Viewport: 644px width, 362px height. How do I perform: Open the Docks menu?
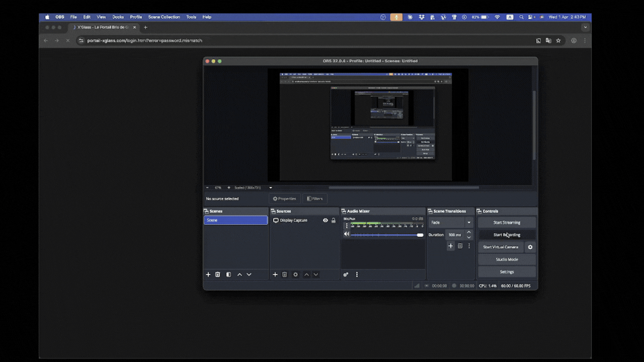click(118, 17)
